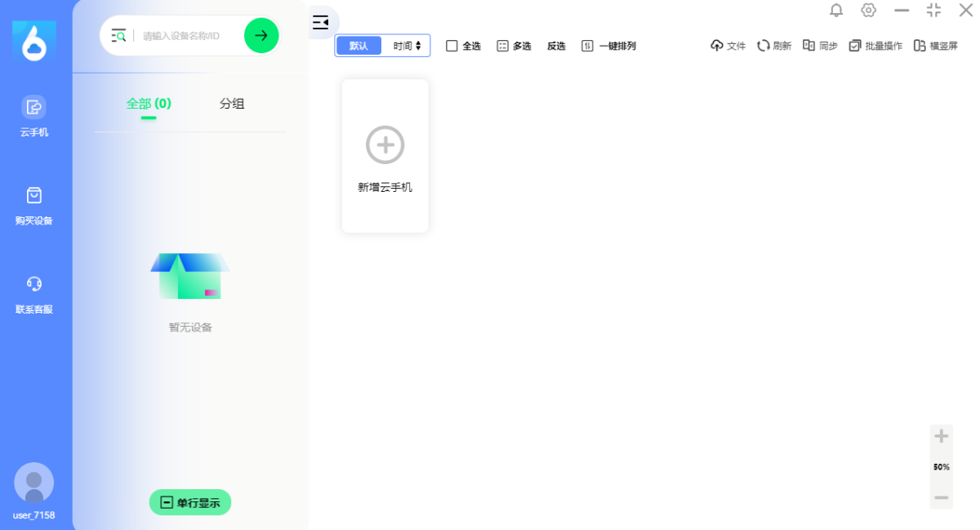Enable 多选 multi-select mode
The width and height of the screenshot is (980, 530).
click(514, 46)
